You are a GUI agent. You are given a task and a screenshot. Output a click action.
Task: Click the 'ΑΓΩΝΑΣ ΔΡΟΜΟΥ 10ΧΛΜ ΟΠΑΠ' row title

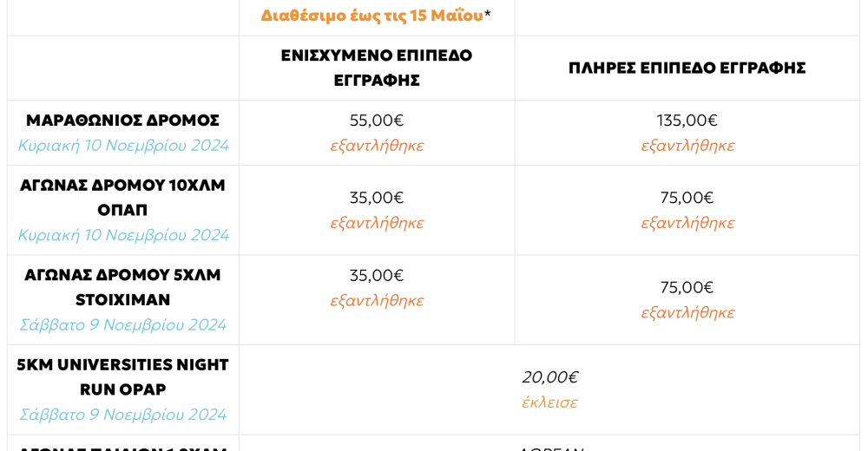coord(122,197)
